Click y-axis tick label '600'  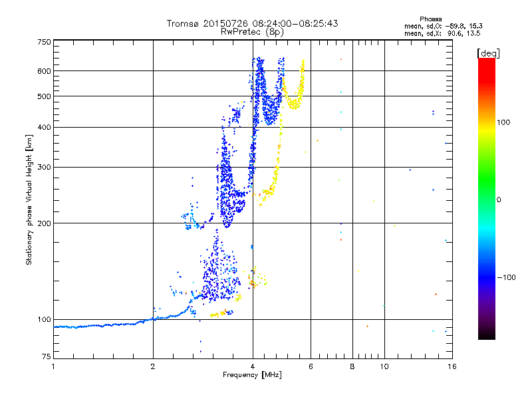pos(44,71)
